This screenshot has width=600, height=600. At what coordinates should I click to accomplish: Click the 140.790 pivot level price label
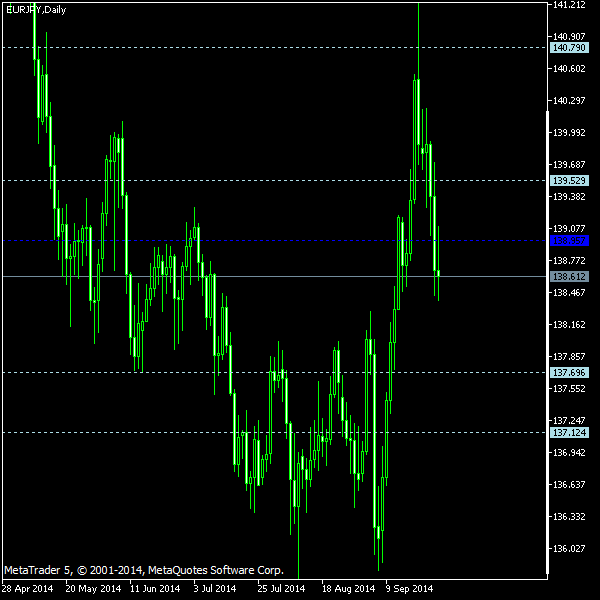tap(569, 48)
